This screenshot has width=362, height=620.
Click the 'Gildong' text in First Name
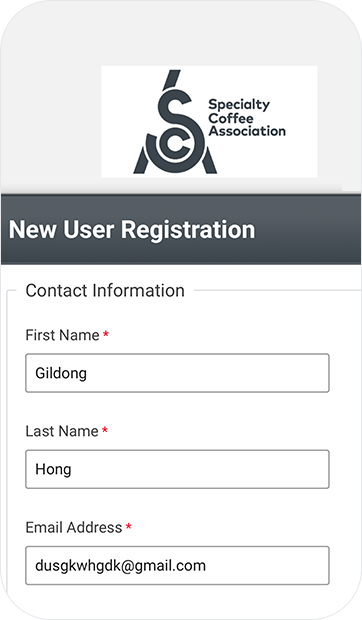coord(61,373)
